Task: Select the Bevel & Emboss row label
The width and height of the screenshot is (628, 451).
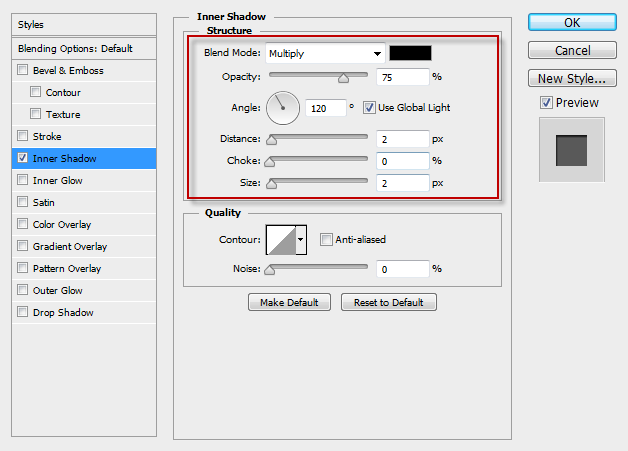Action: click(68, 70)
